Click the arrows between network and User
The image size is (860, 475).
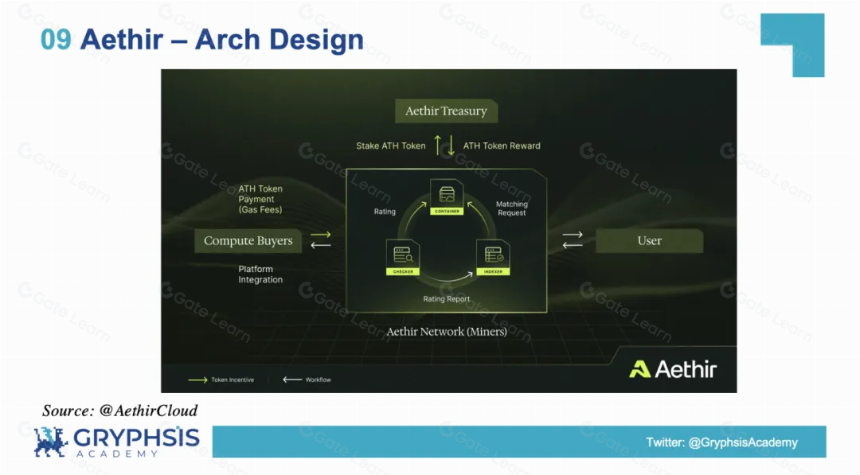pos(572,240)
